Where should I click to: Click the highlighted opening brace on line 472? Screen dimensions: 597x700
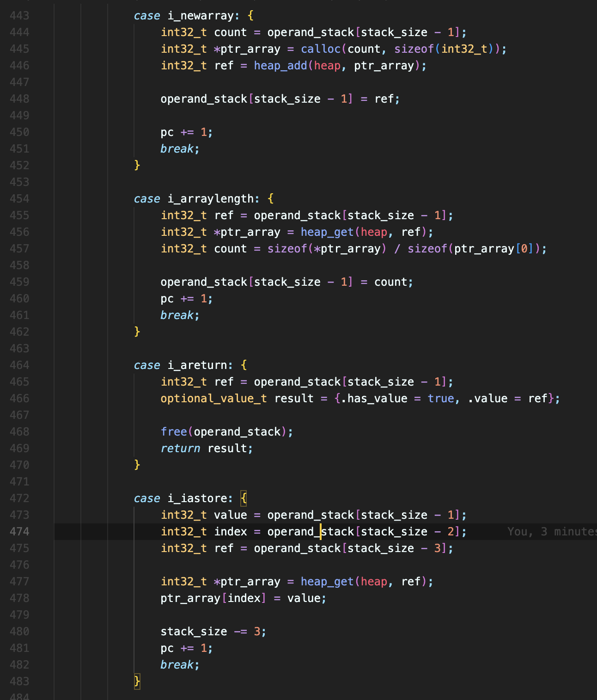pyautogui.click(x=244, y=498)
